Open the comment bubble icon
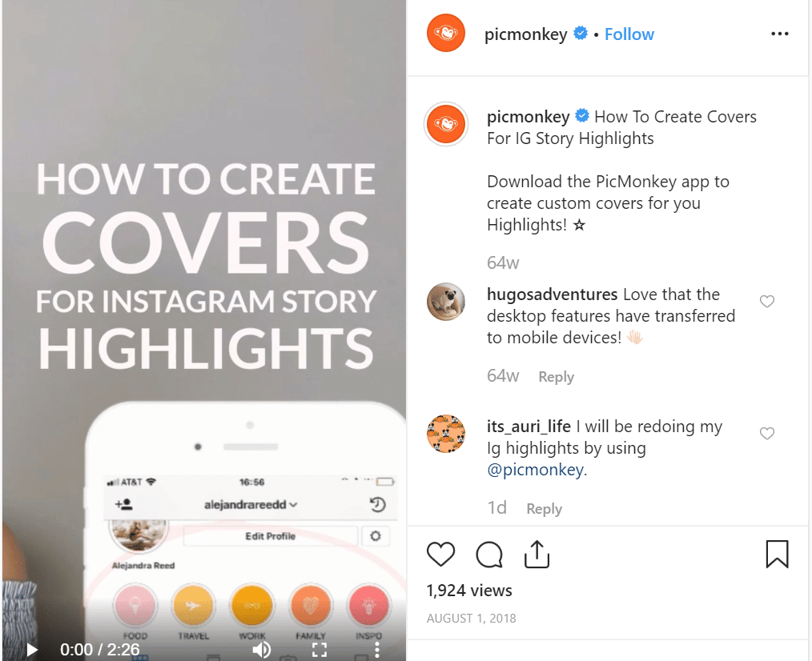This screenshot has width=812, height=661. tap(488, 555)
